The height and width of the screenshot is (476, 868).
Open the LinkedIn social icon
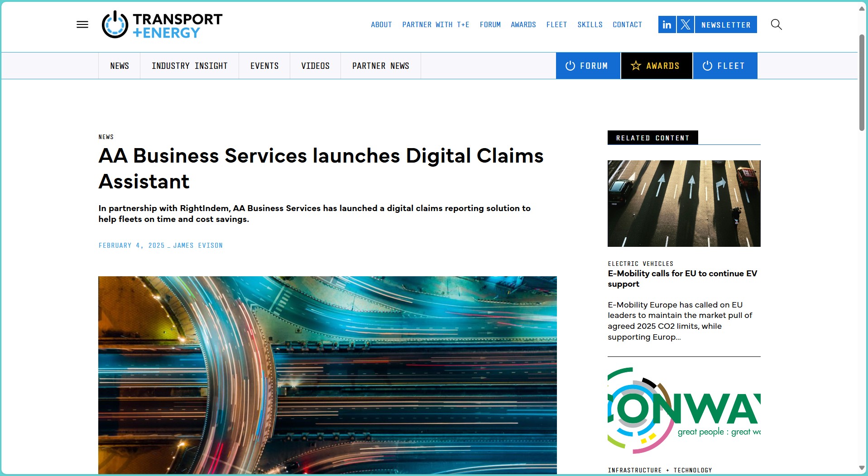tap(667, 24)
